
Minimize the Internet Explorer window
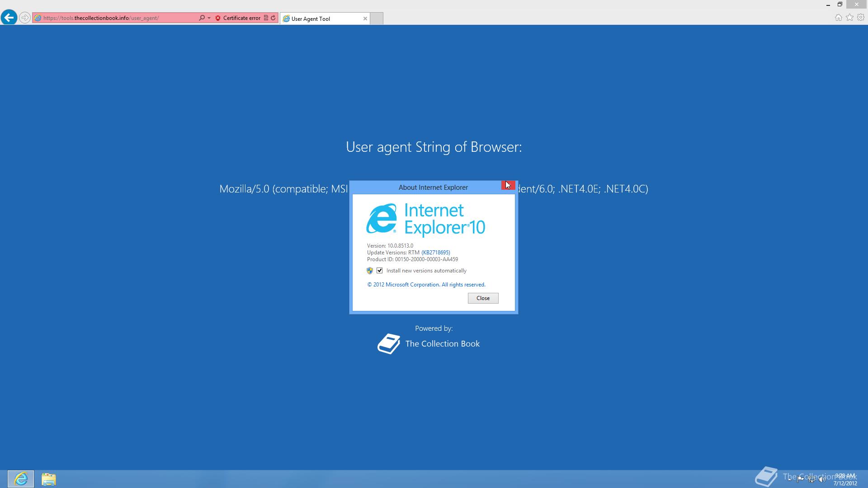coord(828,5)
